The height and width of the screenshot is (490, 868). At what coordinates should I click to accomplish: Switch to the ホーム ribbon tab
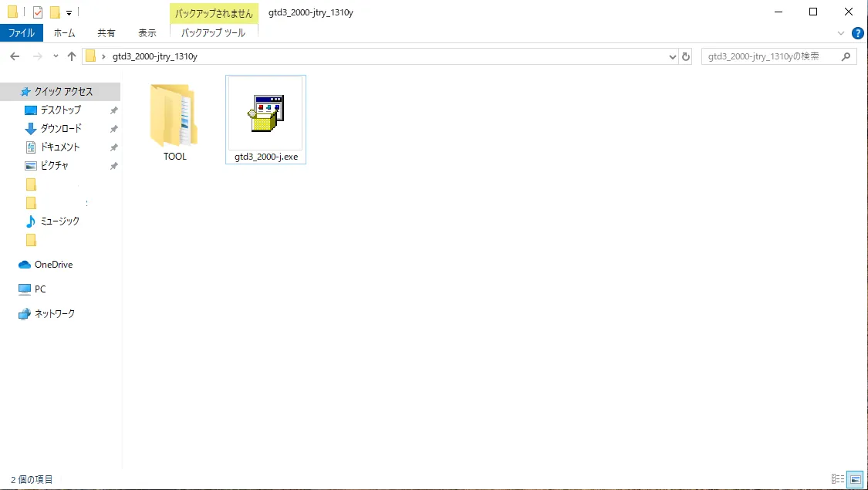65,33
